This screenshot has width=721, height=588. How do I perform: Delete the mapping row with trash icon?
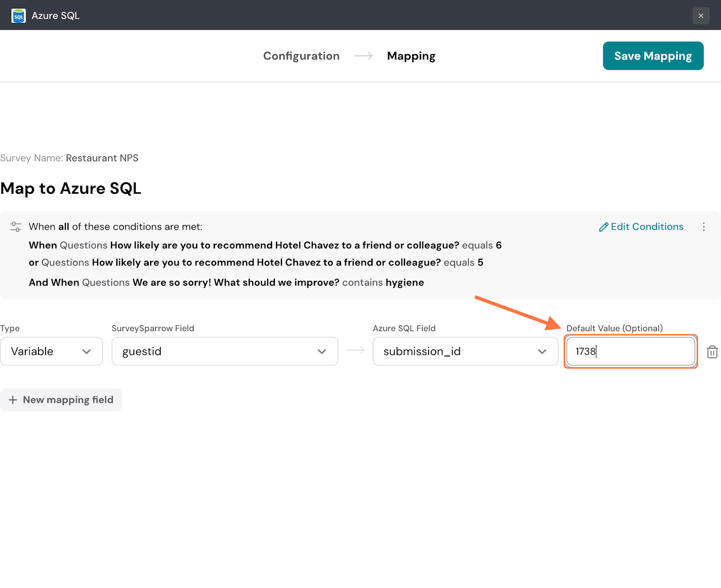pyautogui.click(x=712, y=352)
